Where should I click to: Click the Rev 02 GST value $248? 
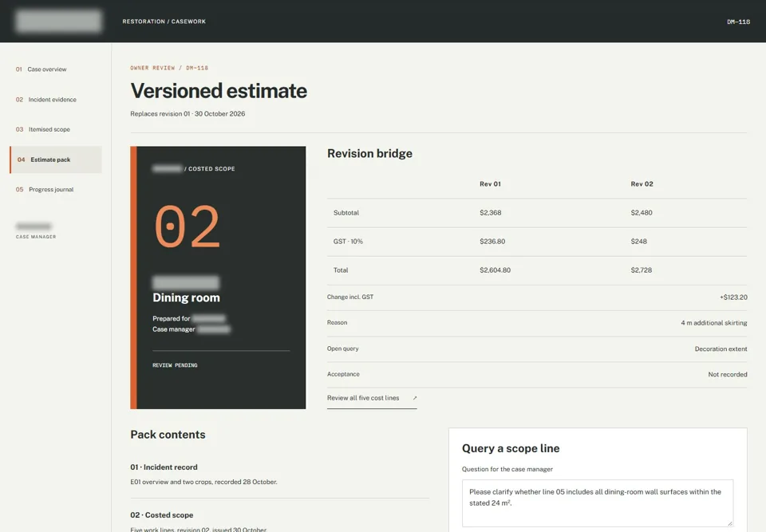point(638,242)
